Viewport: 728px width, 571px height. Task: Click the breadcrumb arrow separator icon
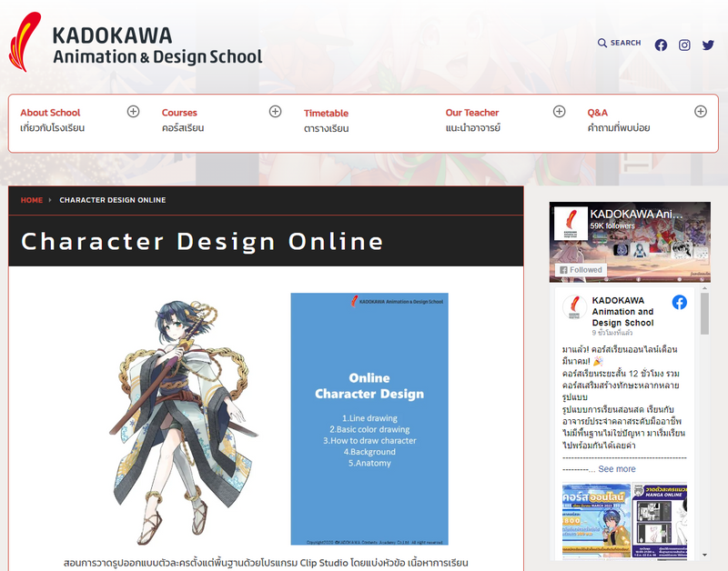click(50, 200)
